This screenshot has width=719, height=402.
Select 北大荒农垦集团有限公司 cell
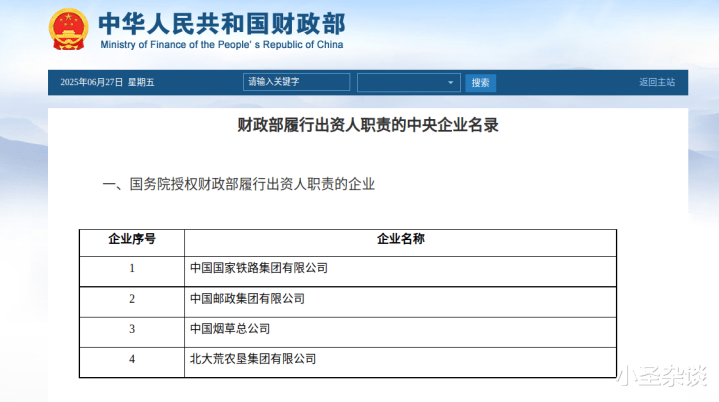pyautogui.click(x=400, y=363)
